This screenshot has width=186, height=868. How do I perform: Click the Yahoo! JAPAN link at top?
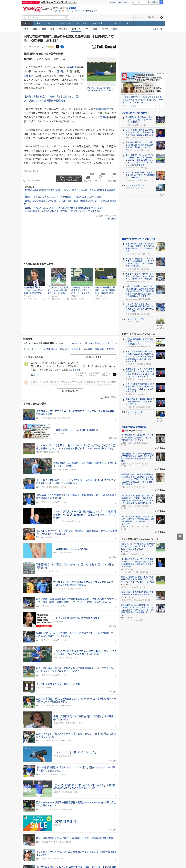[116, 2]
